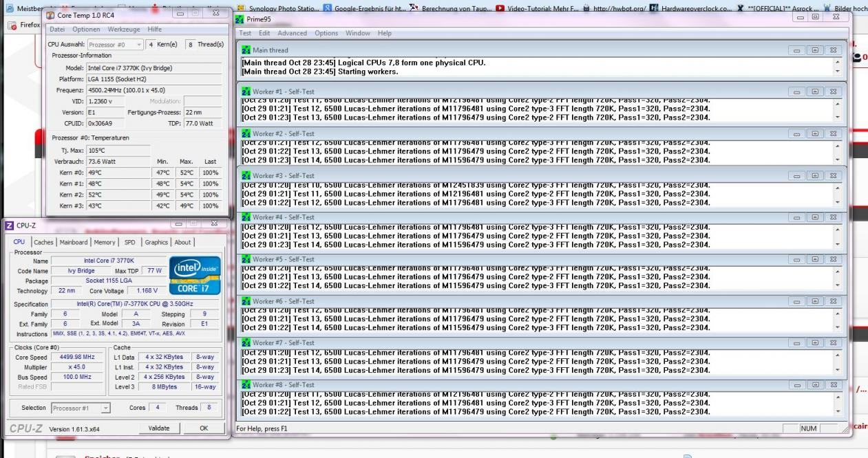Open the Core Temp Werkzeuge menu

(x=125, y=30)
